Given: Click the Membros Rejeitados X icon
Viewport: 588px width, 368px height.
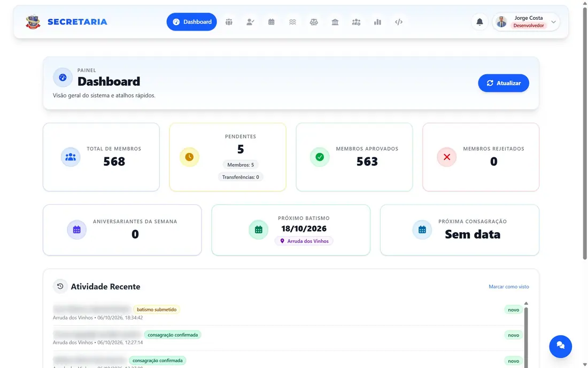Looking at the screenshot, I should 447,157.
